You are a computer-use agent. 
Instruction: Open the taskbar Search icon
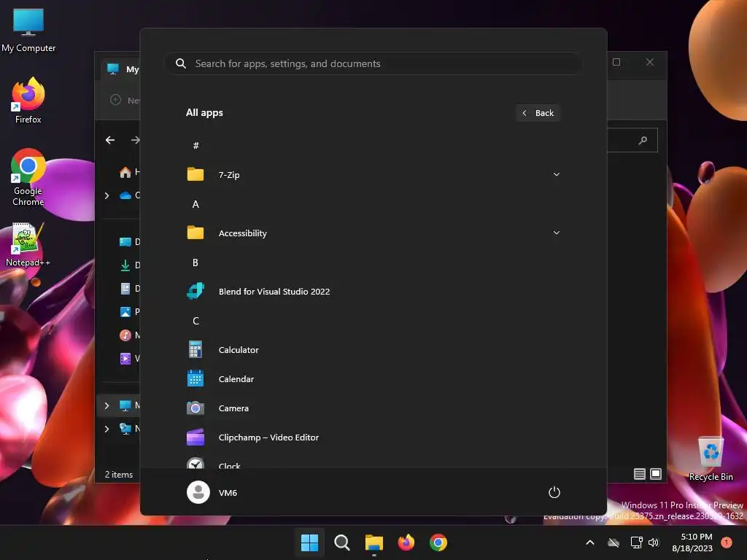pos(341,542)
